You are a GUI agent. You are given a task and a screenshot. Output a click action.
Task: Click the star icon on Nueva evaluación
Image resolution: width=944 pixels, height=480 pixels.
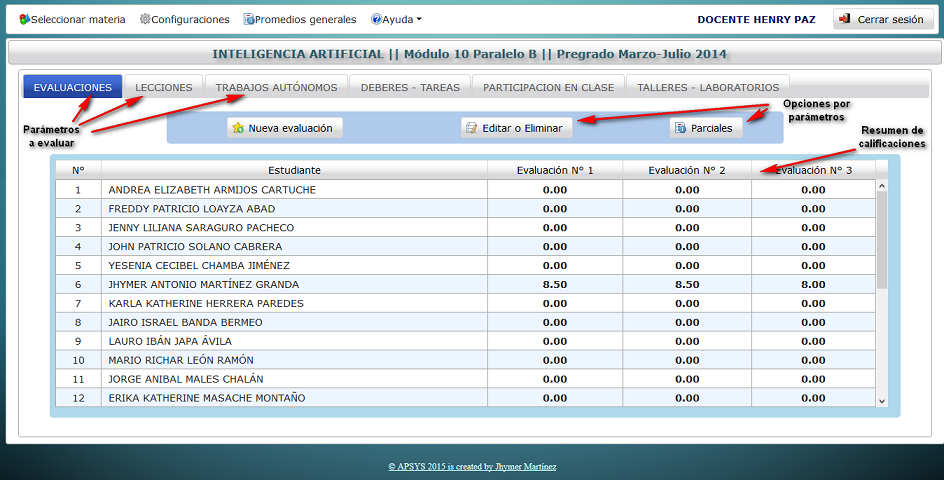point(238,128)
